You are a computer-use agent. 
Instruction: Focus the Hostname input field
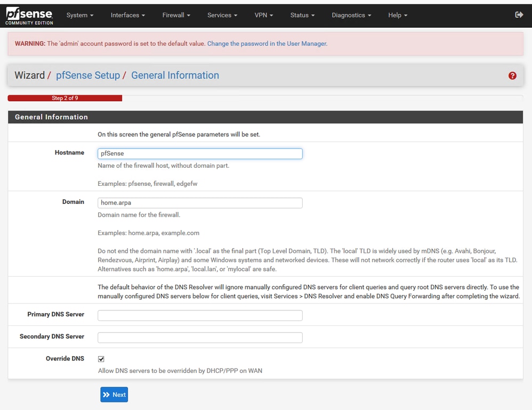click(200, 153)
